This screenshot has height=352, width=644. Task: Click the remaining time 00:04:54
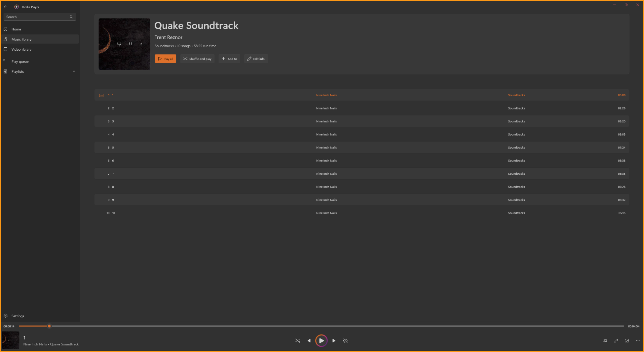[634, 326]
